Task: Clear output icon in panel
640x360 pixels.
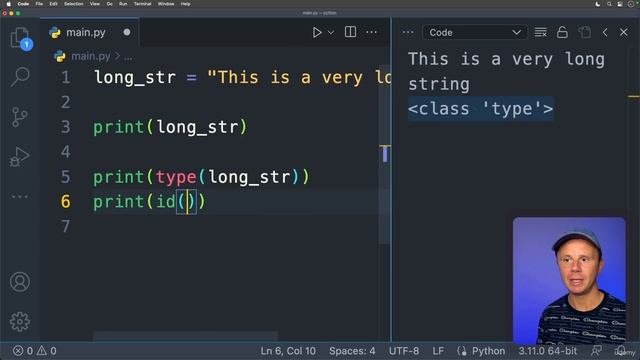Action: (x=540, y=32)
